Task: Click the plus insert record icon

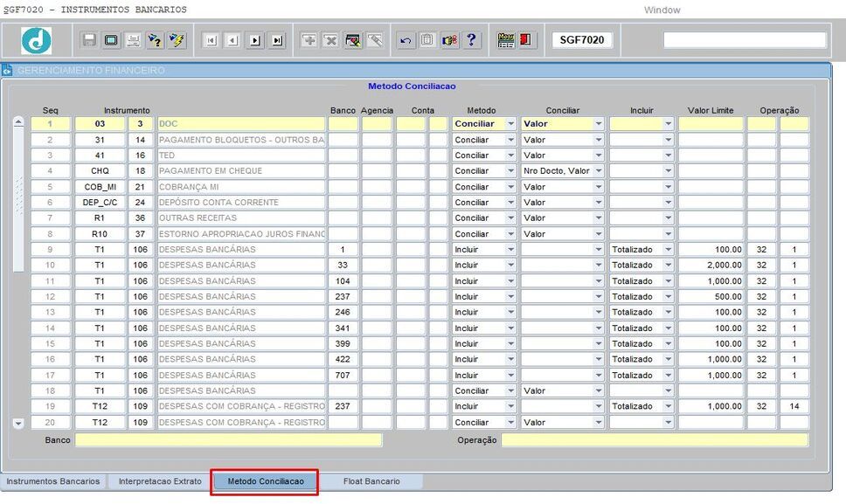Action: point(309,40)
